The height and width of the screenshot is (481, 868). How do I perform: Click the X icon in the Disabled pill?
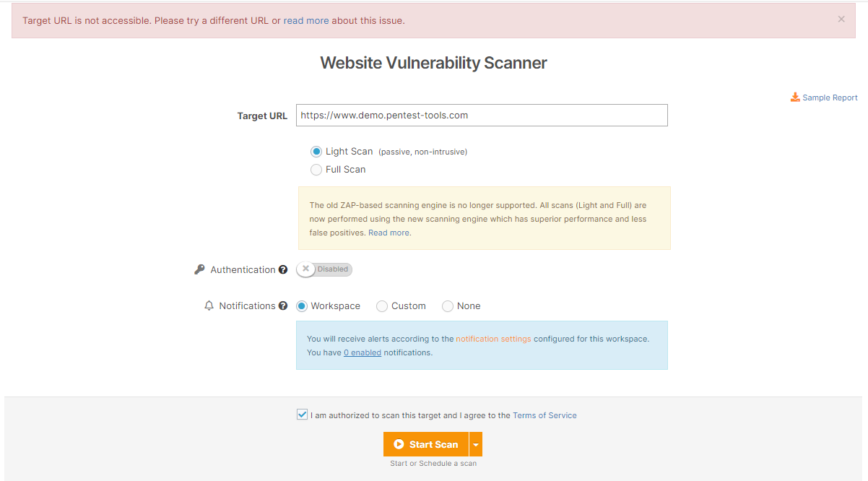pyautogui.click(x=305, y=269)
